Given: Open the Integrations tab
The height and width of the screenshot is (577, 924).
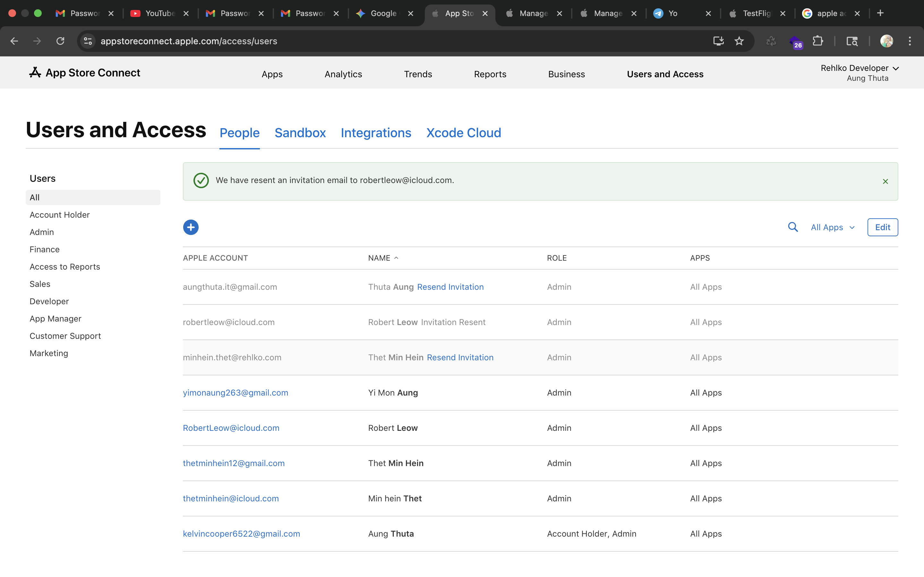Looking at the screenshot, I should [x=376, y=133].
